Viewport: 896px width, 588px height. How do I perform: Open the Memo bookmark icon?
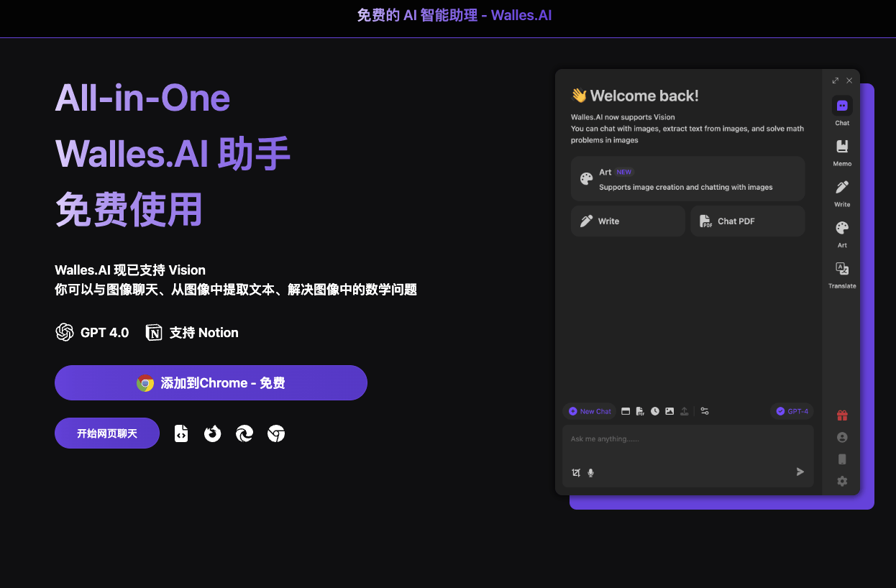tap(842, 147)
